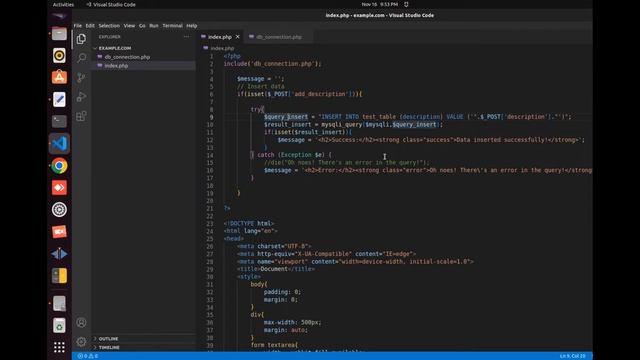Open Source Control view in activity bar
The height and width of the screenshot is (360, 640).
81,77
